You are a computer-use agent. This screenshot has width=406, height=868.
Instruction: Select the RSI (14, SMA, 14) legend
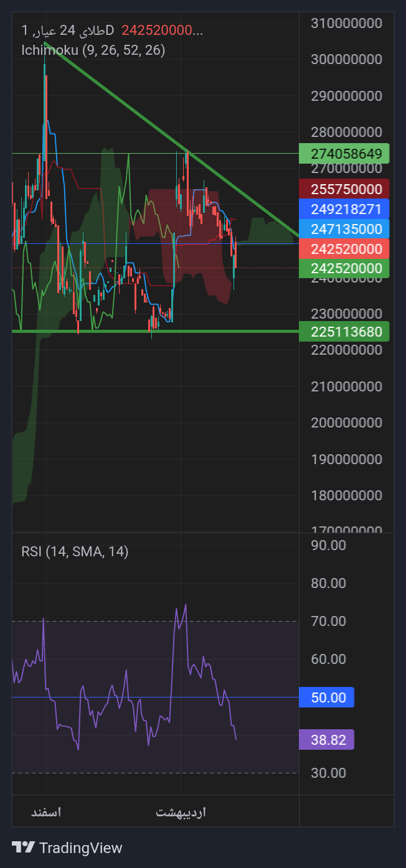coord(75,551)
